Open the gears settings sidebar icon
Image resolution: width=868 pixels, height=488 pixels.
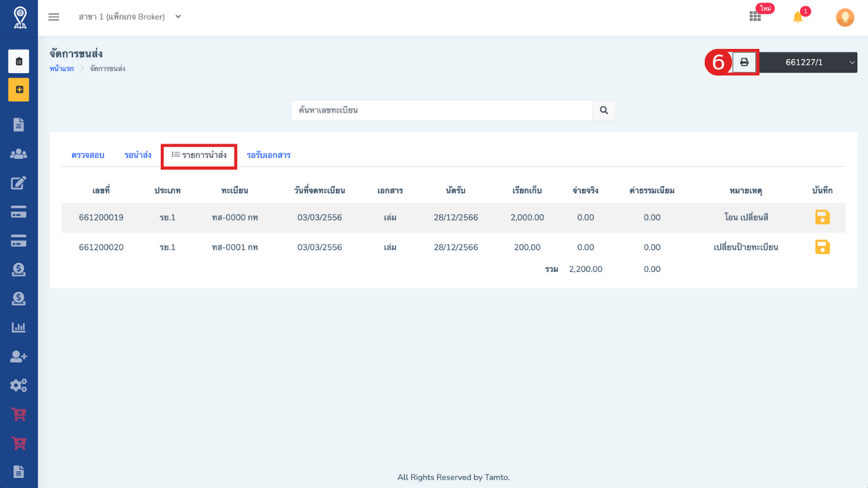(x=19, y=385)
